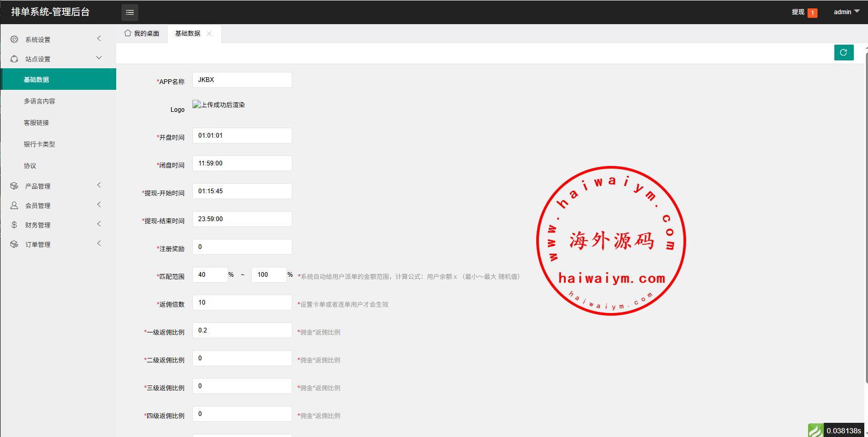Click the 系统设置 gear icon

pyautogui.click(x=14, y=39)
